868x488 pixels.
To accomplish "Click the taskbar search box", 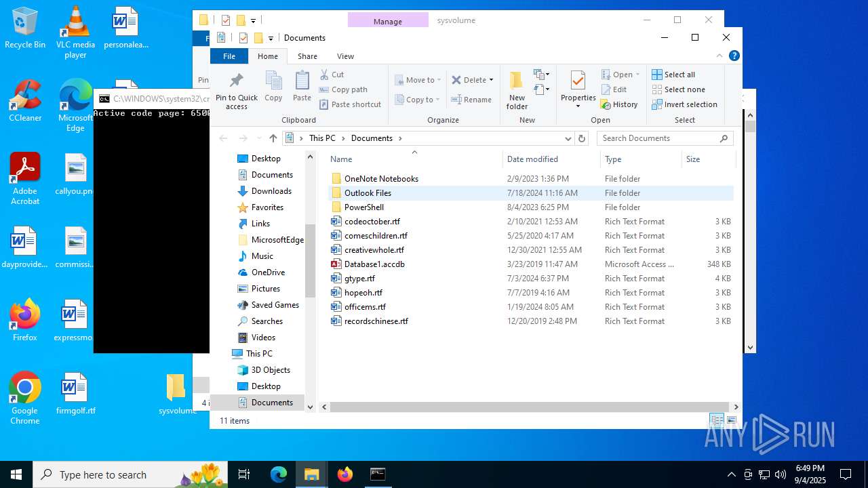I will pos(130,474).
